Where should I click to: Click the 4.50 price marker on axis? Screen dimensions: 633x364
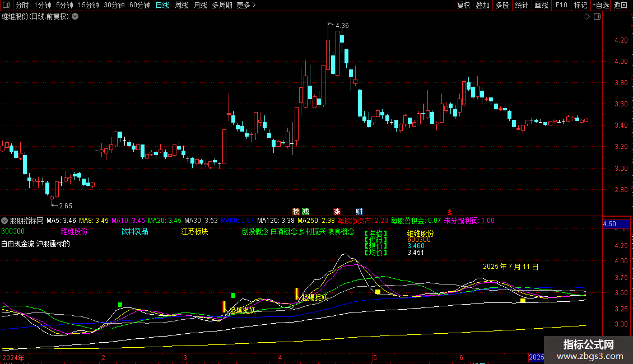tap(609, 225)
